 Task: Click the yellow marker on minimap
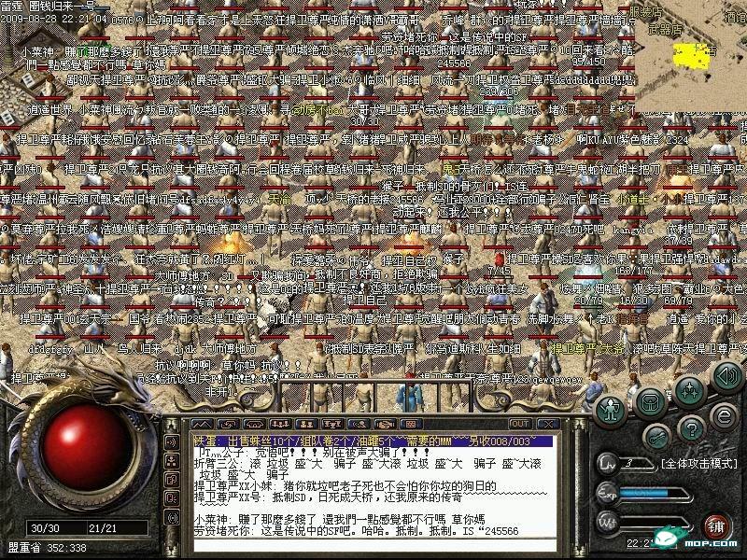[689, 55]
